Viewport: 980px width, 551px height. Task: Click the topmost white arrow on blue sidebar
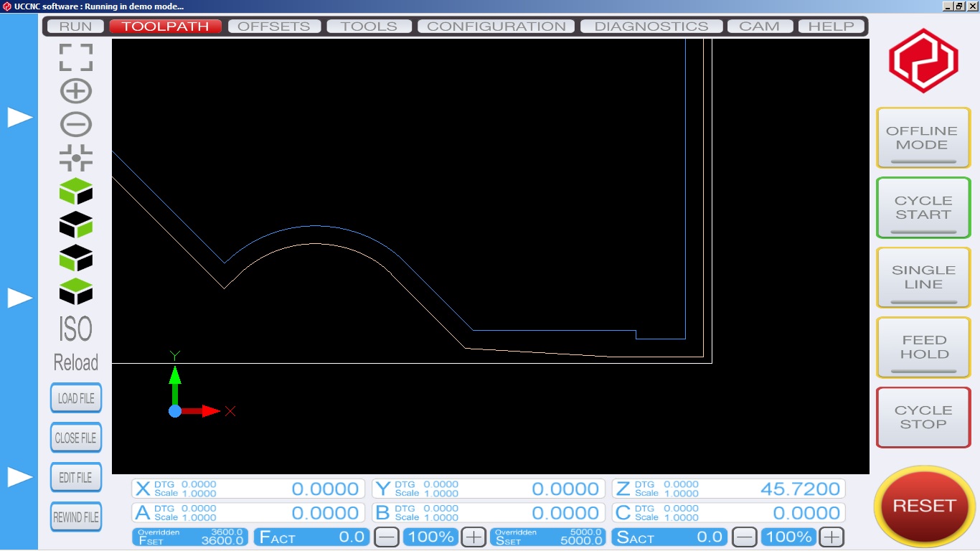click(x=20, y=118)
